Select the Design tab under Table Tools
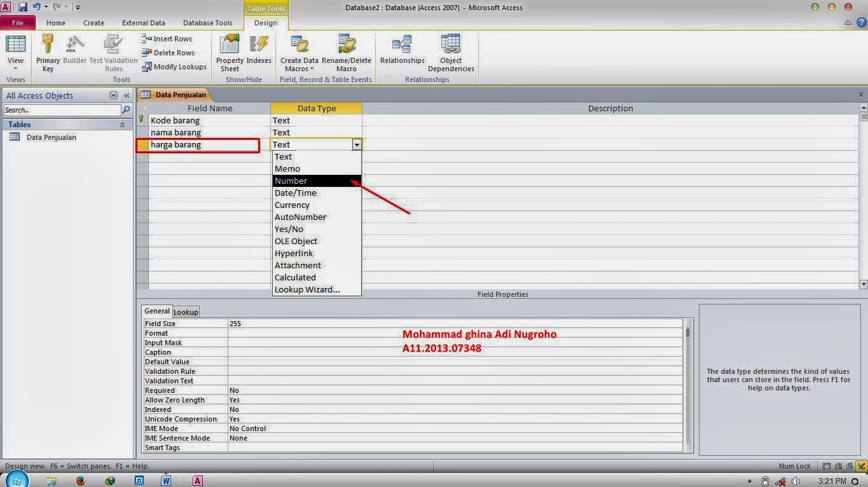 [266, 23]
